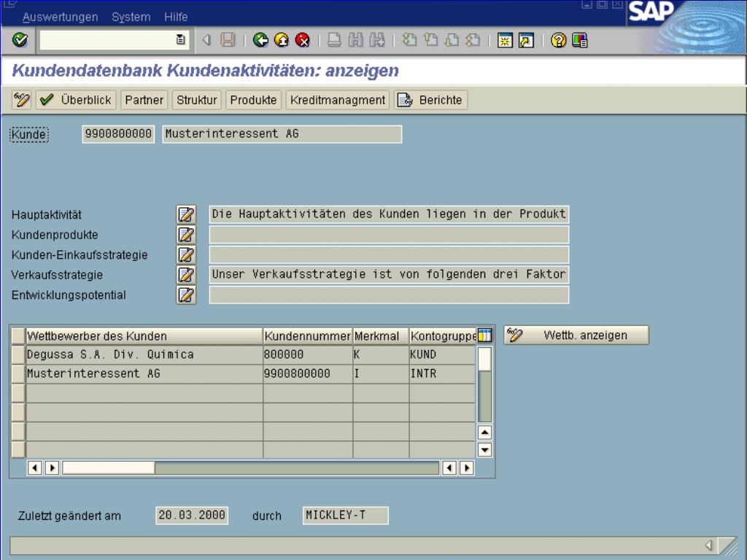The height and width of the screenshot is (560, 747).
Task: Open text editor for Verkaufsstrategie
Action: 186,274
